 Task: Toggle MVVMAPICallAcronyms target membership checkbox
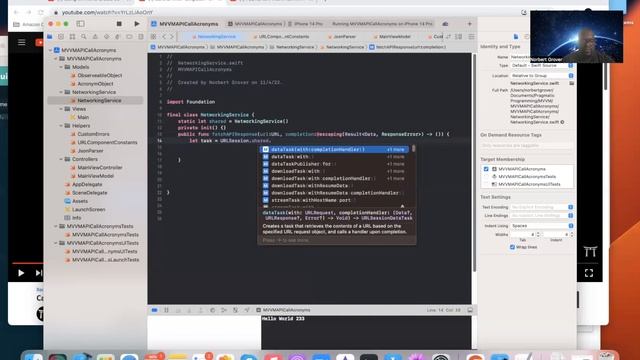click(486, 169)
